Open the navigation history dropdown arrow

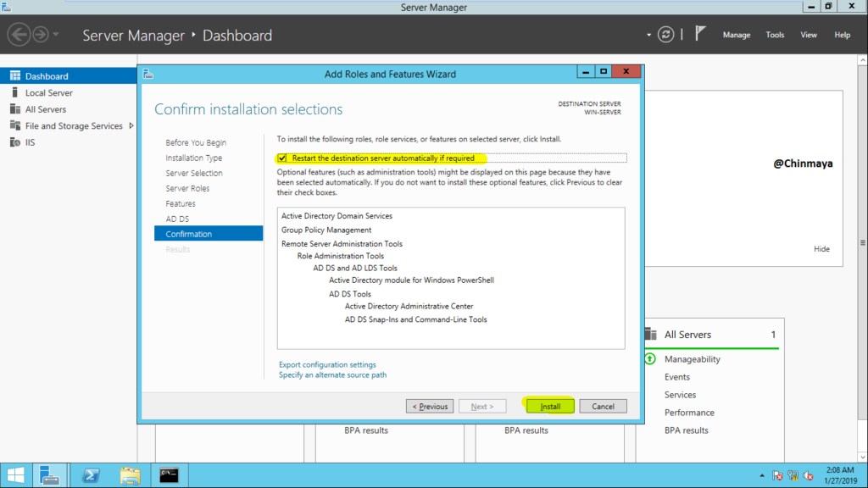pyautogui.click(x=56, y=34)
